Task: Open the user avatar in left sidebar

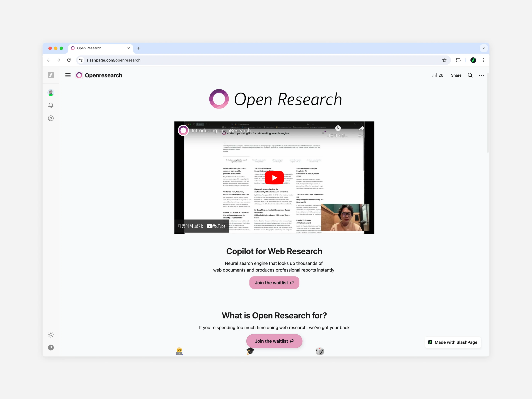Action: [51, 93]
